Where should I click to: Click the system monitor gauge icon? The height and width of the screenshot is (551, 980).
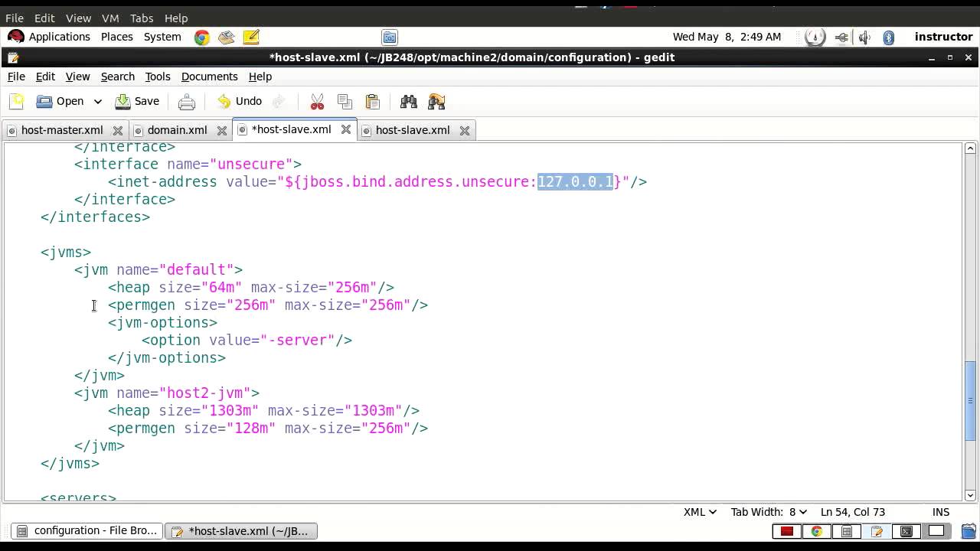815,37
